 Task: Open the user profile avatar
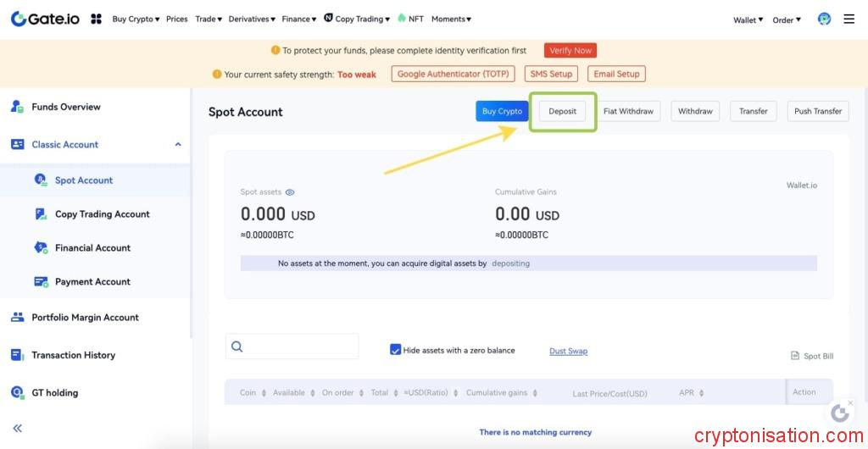tap(824, 19)
